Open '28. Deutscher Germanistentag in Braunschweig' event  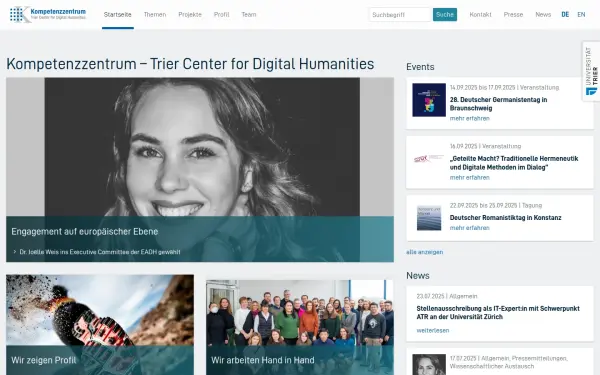coord(498,104)
